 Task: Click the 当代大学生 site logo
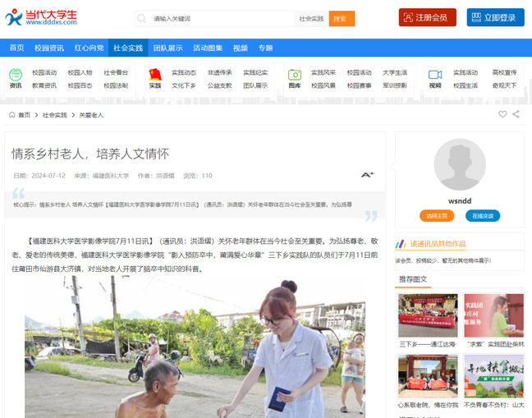(41, 17)
